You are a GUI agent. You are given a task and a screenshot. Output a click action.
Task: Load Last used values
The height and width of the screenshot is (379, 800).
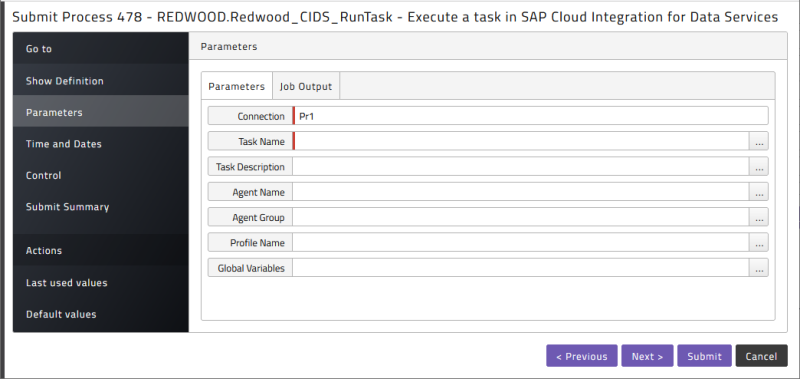point(101,283)
